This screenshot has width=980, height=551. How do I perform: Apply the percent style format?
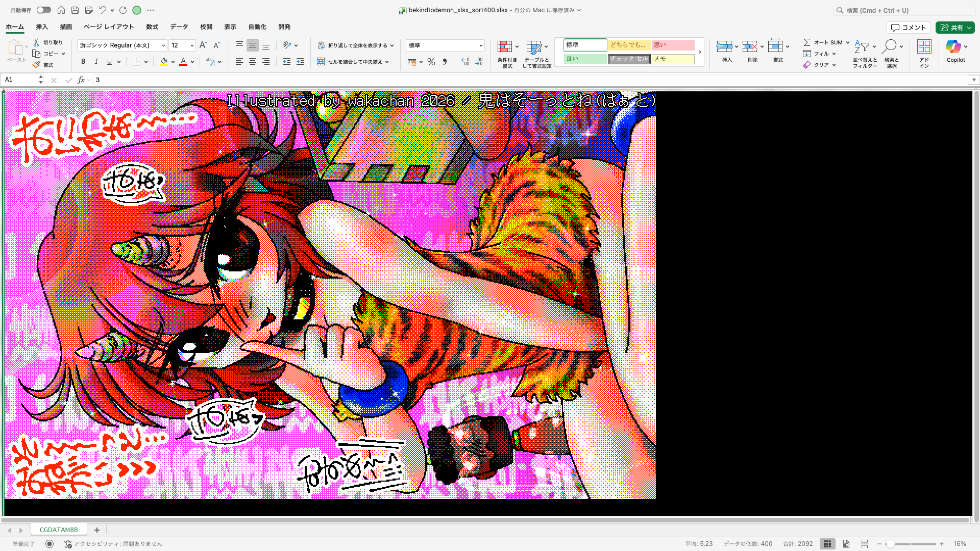click(431, 62)
